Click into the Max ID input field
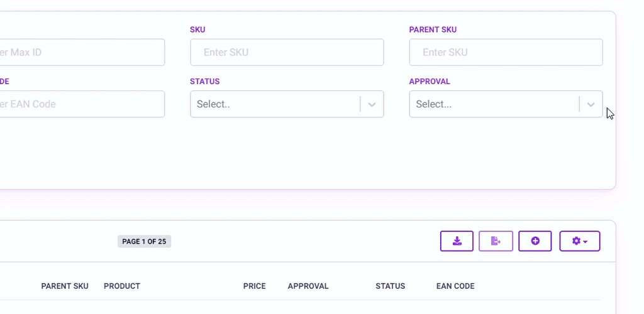 click(82, 53)
